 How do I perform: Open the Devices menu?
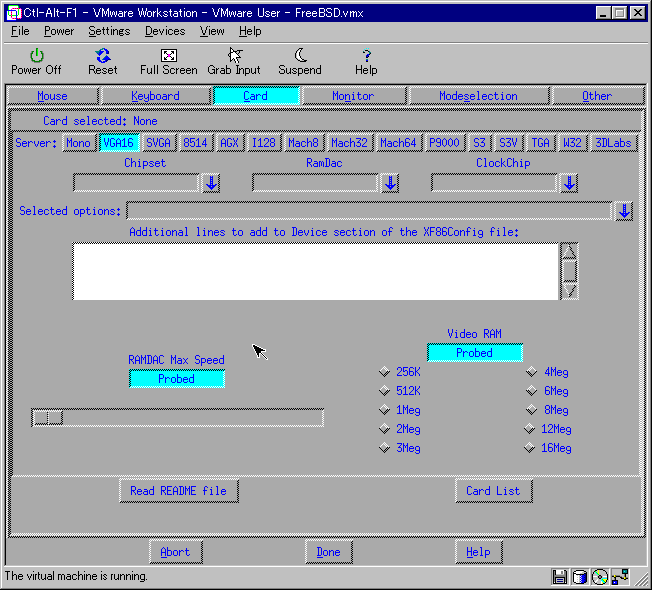[165, 31]
